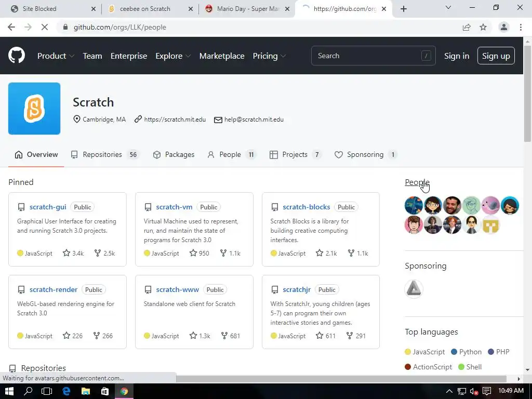Viewport: 532px width, 399px height.
Task: Open the bearded man member avatar
Action: (452, 205)
